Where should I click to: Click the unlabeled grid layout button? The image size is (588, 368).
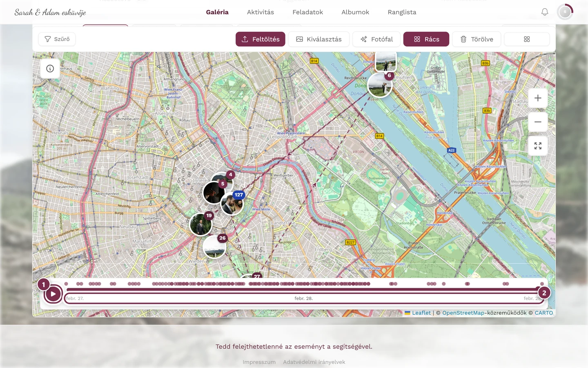pyautogui.click(x=527, y=39)
